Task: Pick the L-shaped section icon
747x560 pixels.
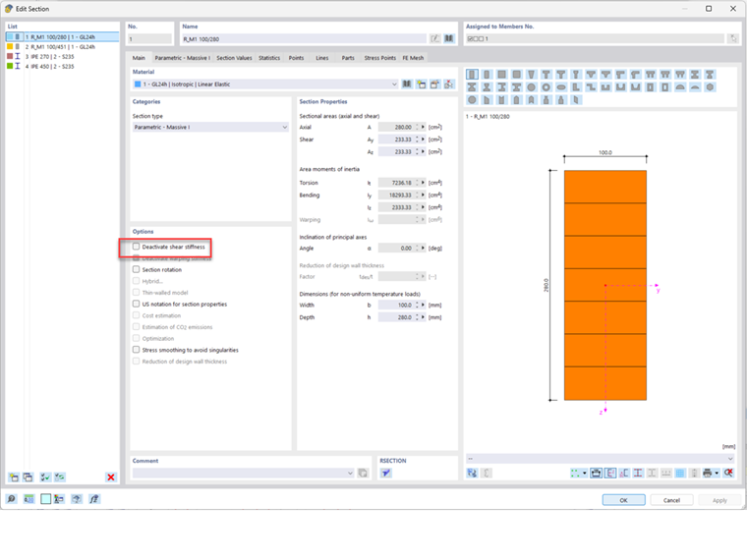Action: [x=576, y=87]
